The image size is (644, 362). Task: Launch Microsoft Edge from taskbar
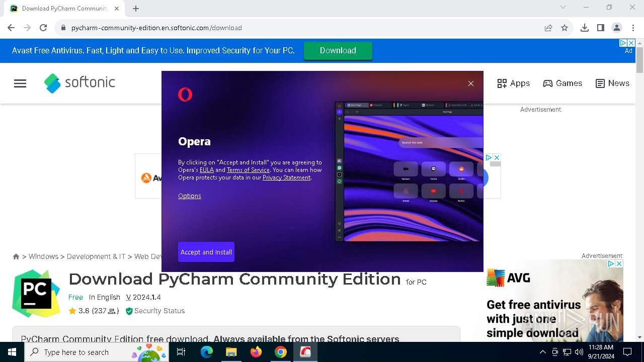point(207,352)
